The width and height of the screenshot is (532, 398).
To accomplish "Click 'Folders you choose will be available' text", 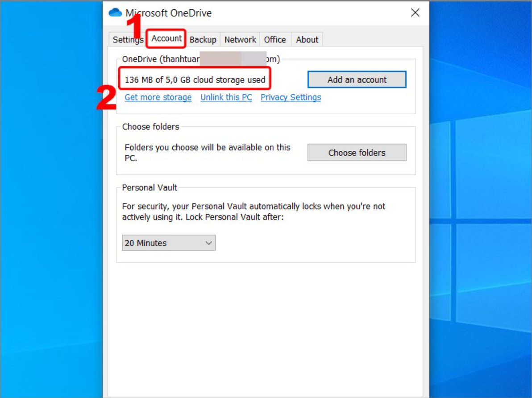I will click(x=207, y=153).
